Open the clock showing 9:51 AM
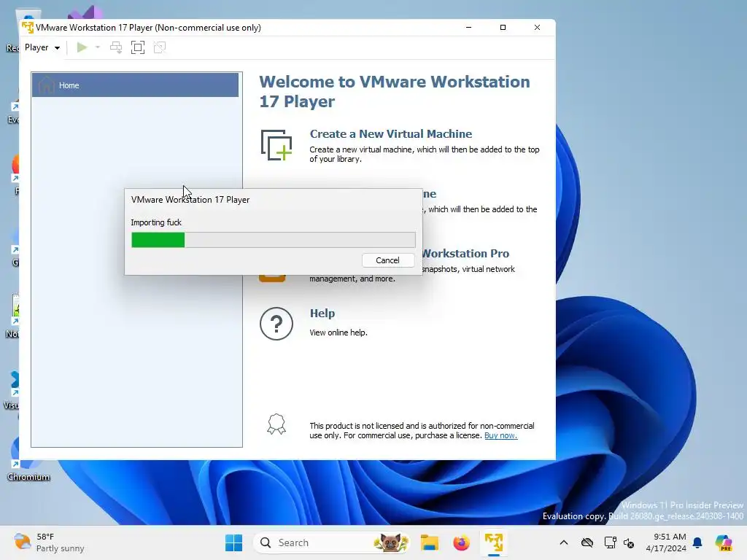This screenshot has height=560, width=747. (x=666, y=542)
